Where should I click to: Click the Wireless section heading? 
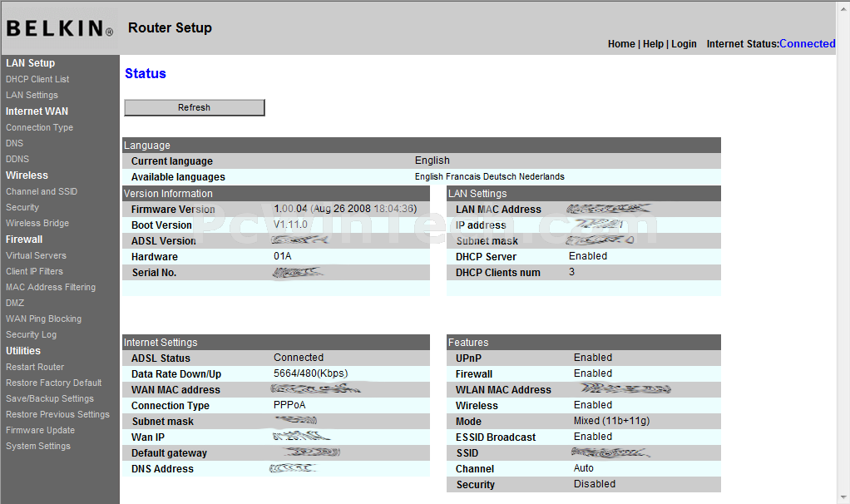27,175
